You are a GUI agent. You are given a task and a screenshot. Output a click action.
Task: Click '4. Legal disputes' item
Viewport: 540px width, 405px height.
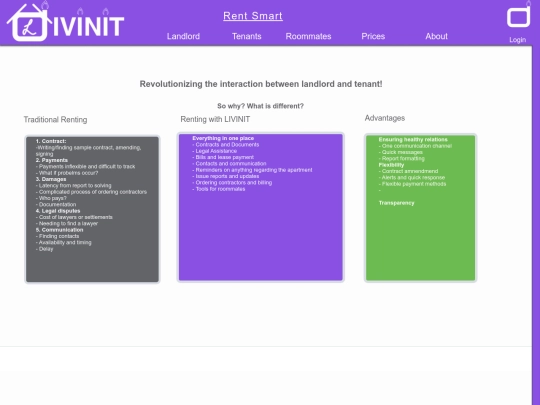coord(58,211)
